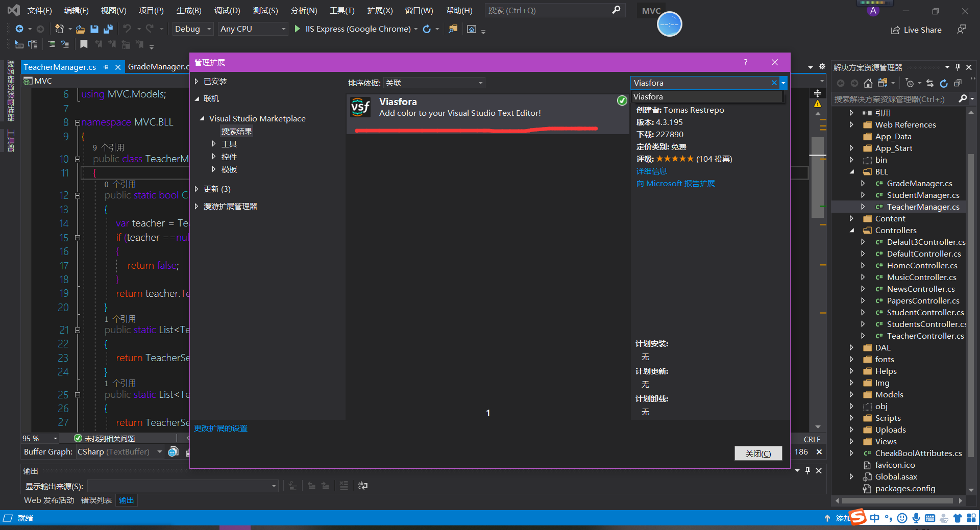Click the Undo icon in the toolbar

click(127, 29)
